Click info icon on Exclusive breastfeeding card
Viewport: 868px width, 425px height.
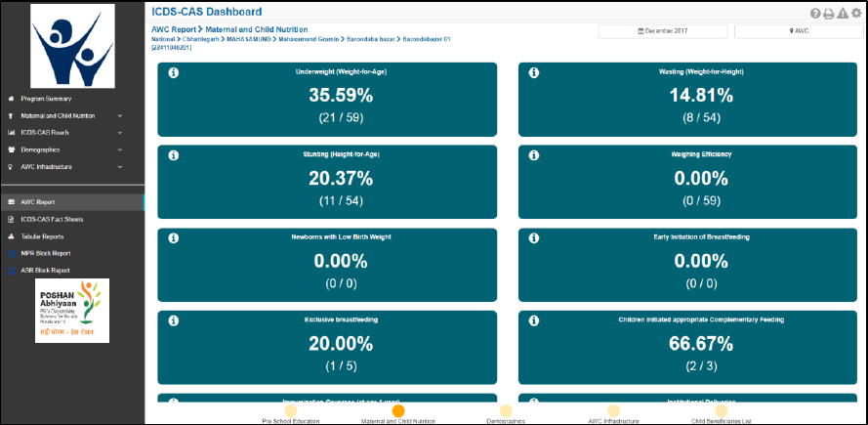173,320
